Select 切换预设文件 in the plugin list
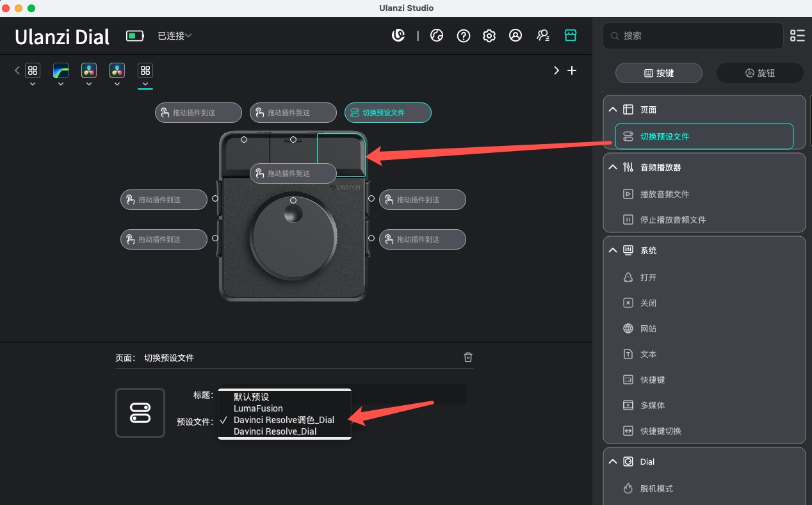 point(704,136)
